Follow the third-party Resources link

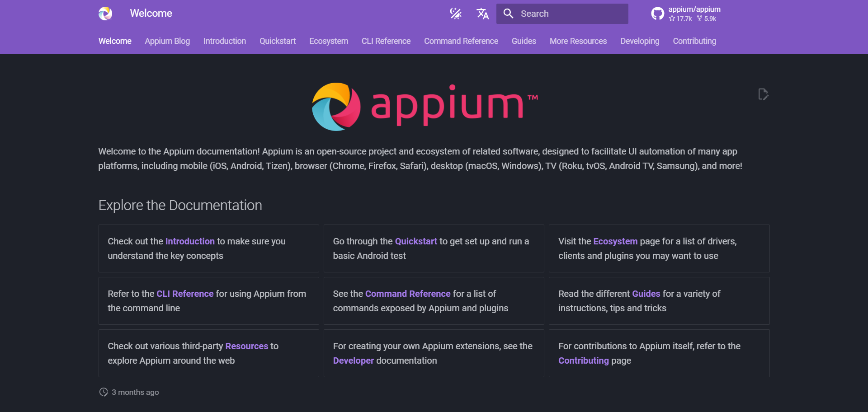click(247, 346)
